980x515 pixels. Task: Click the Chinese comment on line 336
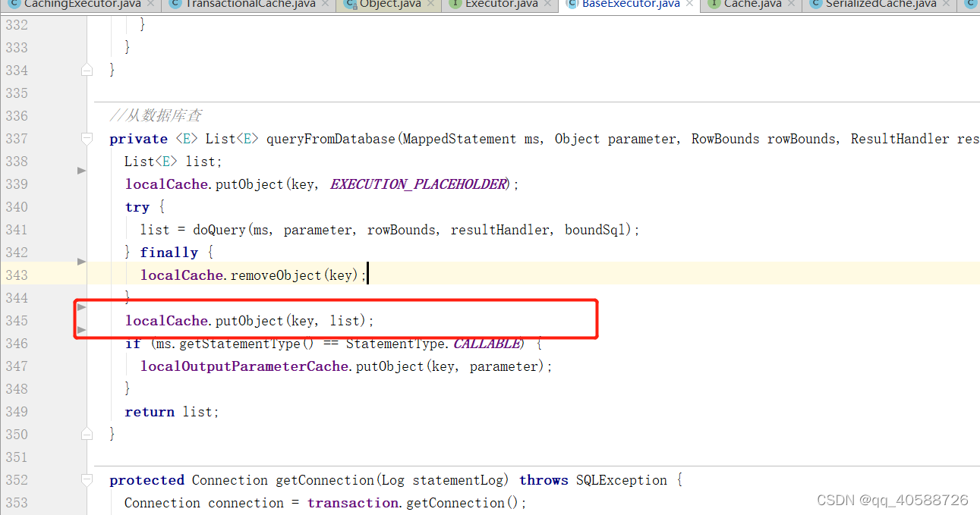156,116
